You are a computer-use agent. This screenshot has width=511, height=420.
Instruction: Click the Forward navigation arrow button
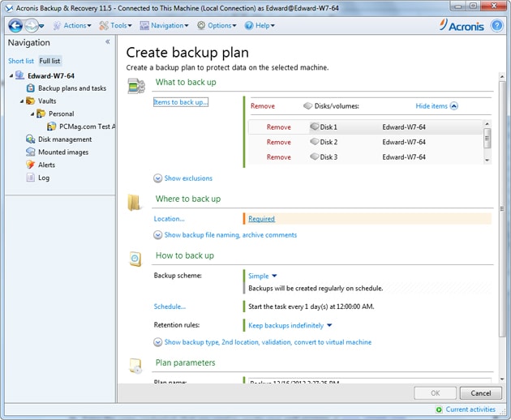tap(32, 25)
